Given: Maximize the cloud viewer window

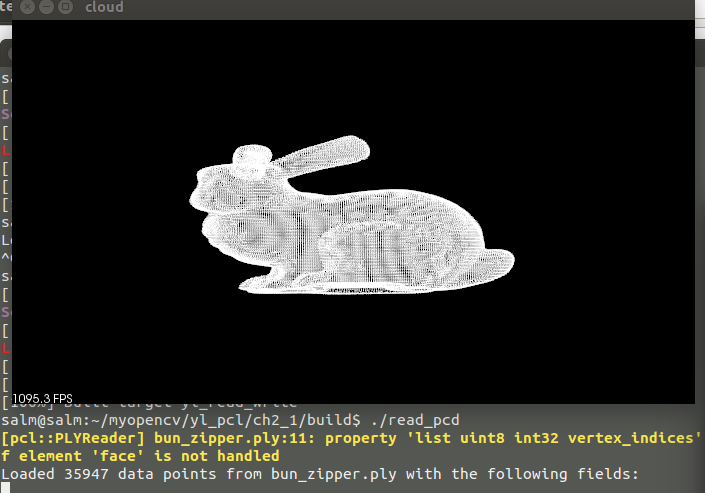Looking at the screenshot, I should click(66, 7).
